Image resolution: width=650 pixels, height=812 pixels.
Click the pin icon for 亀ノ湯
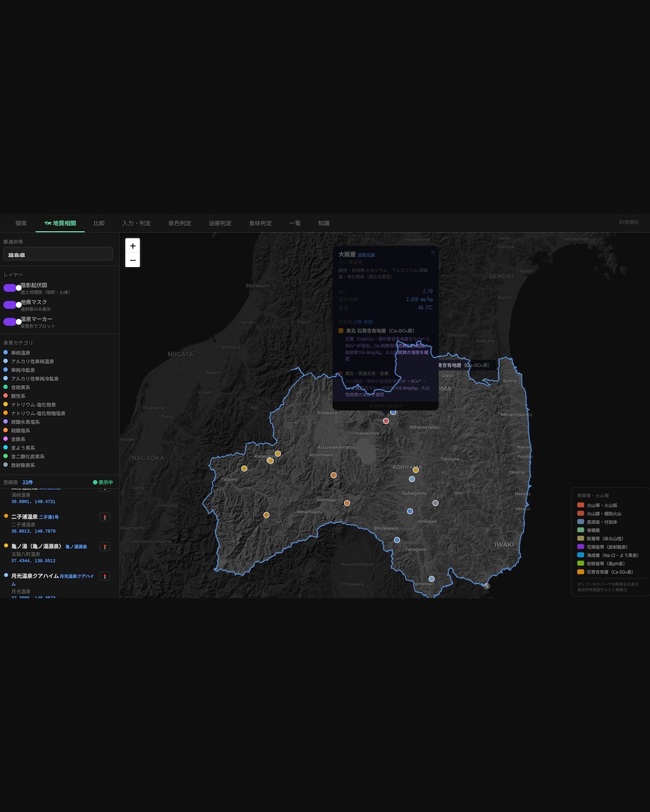tap(105, 547)
